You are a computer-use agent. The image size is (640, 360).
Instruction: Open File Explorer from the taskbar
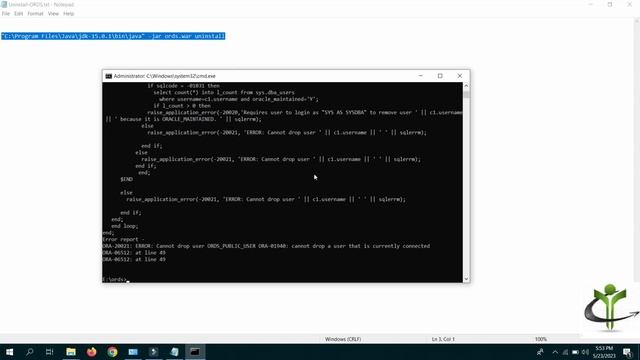pyautogui.click(x=71, y=352)
